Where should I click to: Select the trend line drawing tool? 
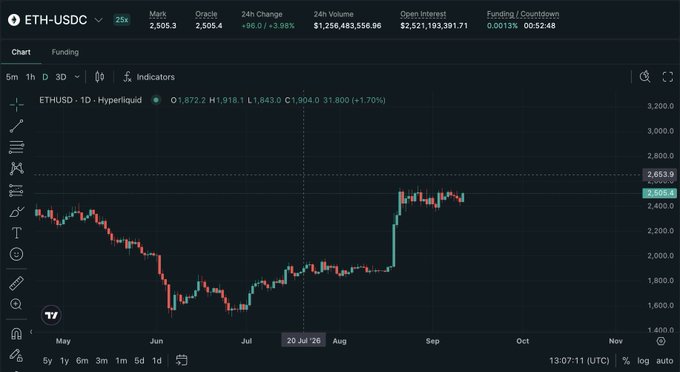16,126
